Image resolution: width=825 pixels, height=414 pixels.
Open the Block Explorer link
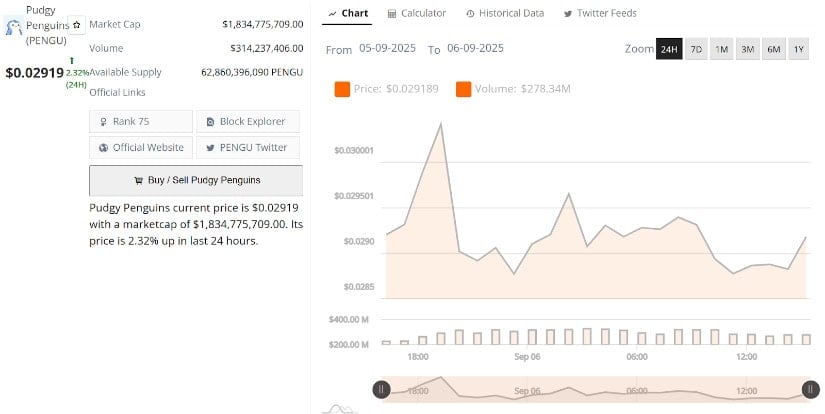pos(248,122)
